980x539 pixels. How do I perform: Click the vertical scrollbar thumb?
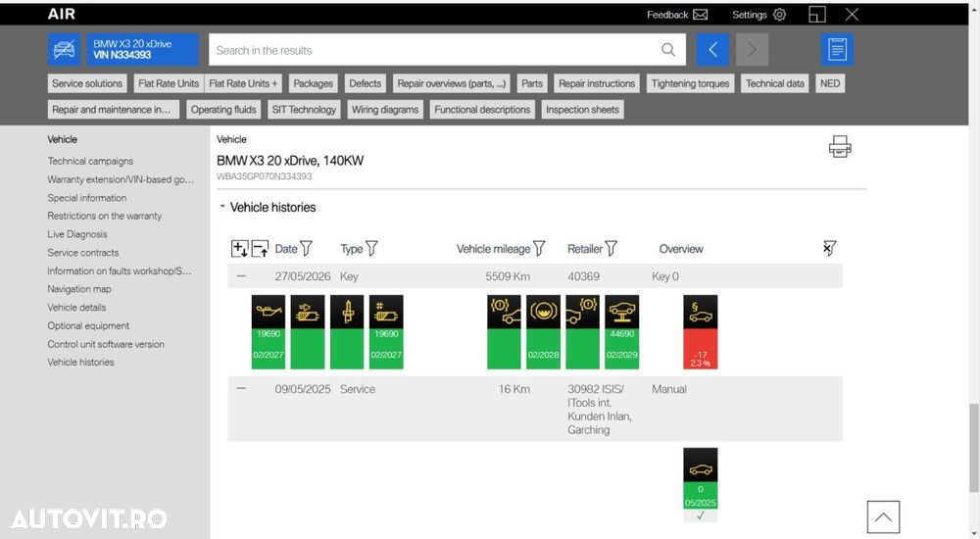coord(974,448)
